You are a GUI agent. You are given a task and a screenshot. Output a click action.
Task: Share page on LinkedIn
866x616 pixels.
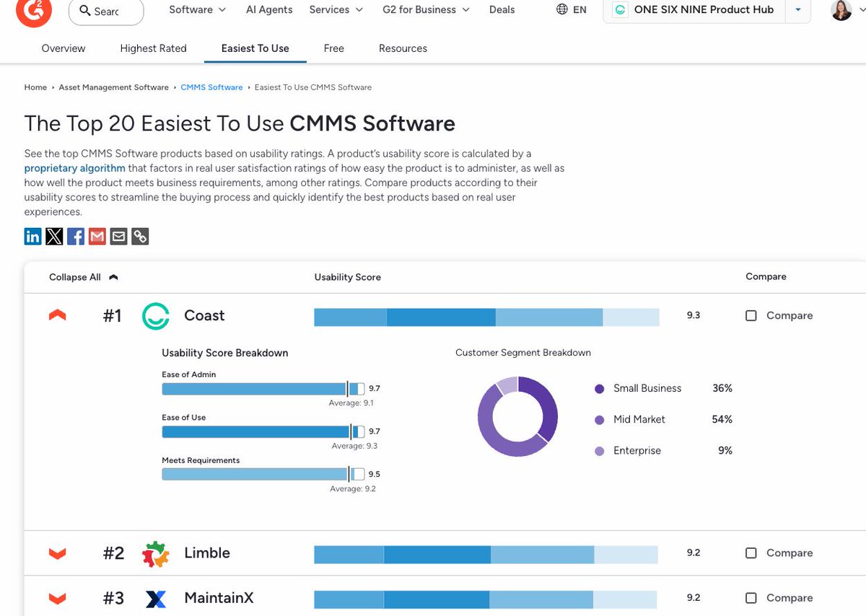pos(32,236)
